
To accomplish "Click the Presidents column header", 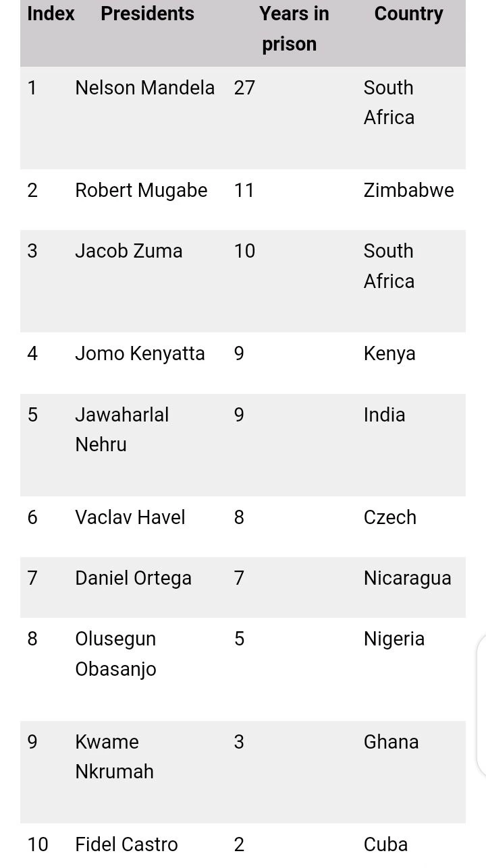I will click(147, 14).
